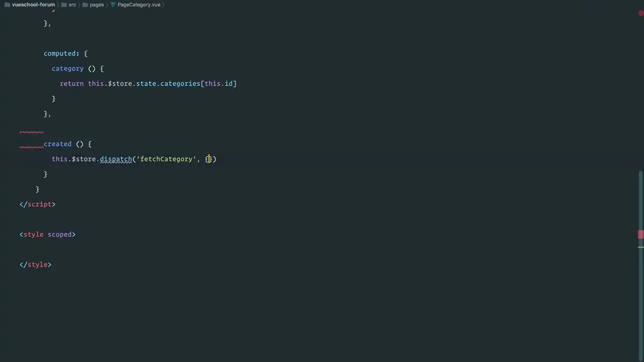Click 'categories' in the return statement
Screen dimensions: 644x362
point(180,83)
